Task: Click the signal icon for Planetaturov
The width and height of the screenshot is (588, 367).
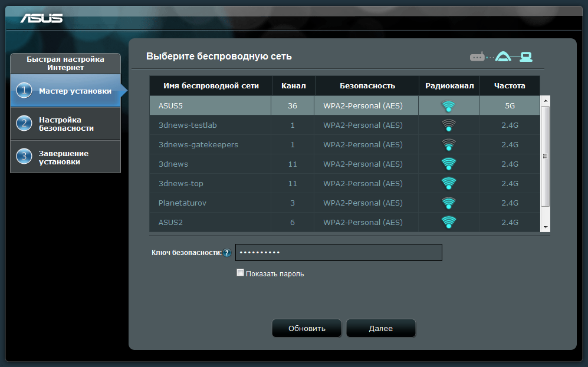Action: tap(448, 203)
